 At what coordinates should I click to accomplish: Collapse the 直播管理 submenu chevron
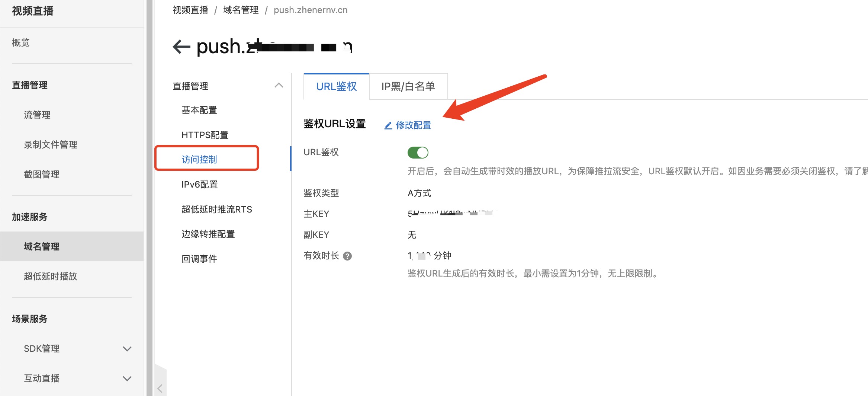tap(279, 86)
